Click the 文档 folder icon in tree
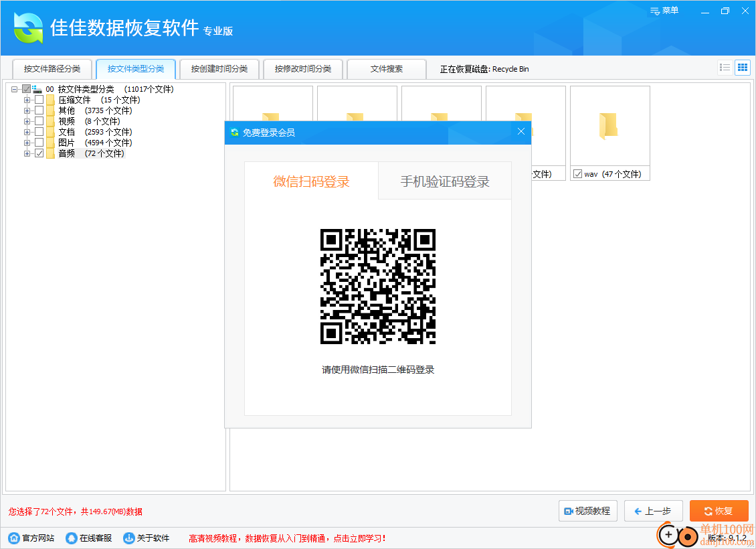The width and height of the screenshot is (756, 549). pyautogui.click(x=50, y=132)
